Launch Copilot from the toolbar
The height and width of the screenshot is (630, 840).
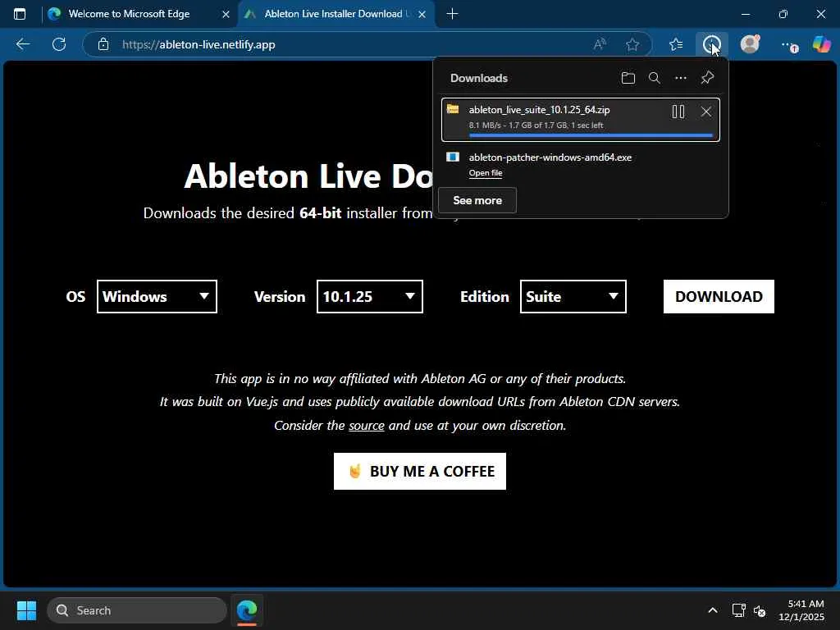[x=821, y=44]
